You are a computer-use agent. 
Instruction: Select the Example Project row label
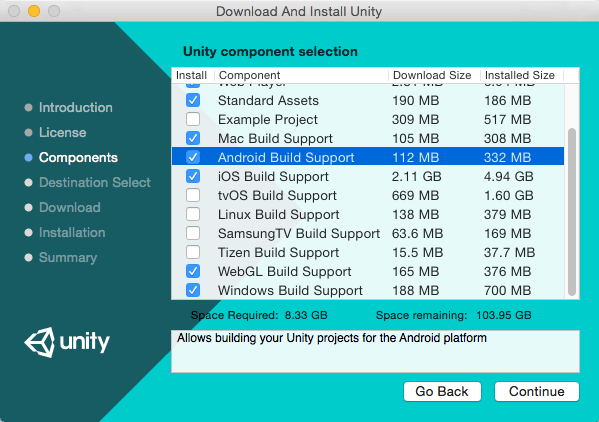[x=268, y=120]
